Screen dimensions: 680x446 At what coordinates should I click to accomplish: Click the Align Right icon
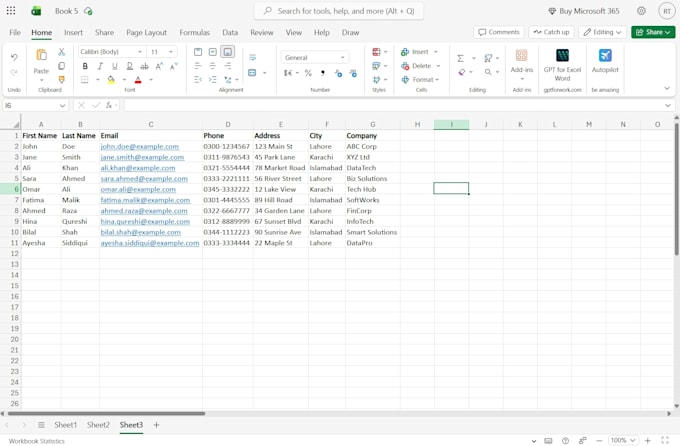(x=227, y=66)
